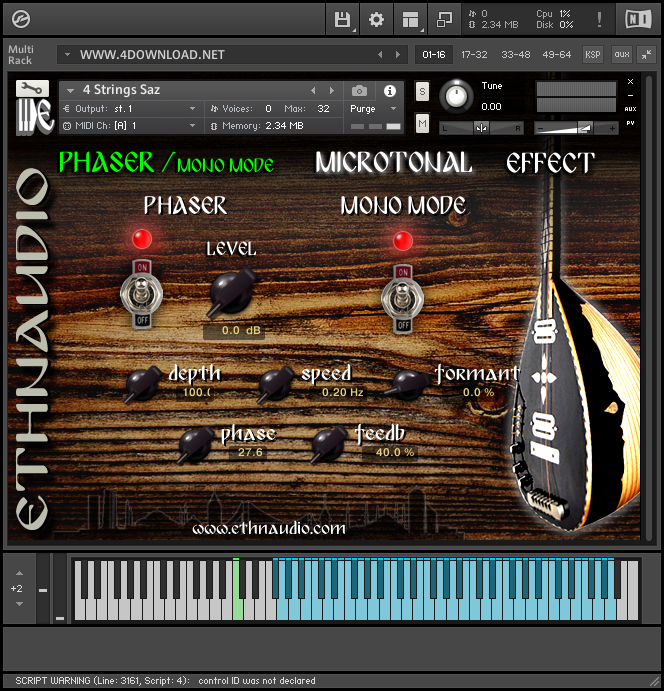This screenshot has width=664, height=691.
Task: Mute the instrument with M button
Action: click(422, 123)
